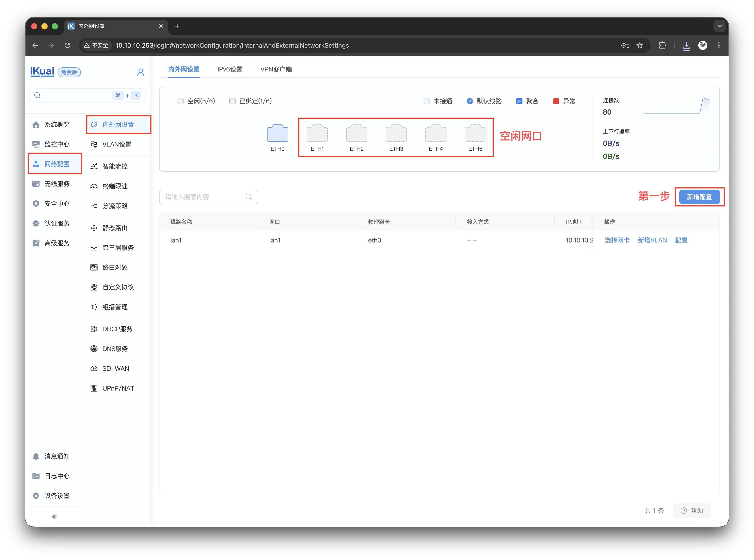
Task: Collapse the sidebar with bottom arrow
Action: pyautogui.click(x=54, y=517)
